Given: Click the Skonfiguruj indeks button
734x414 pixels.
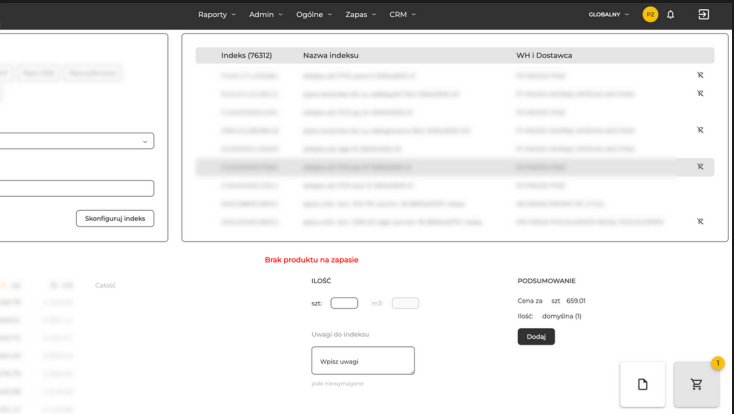Looking at the screenshot, I should point(115,218).
